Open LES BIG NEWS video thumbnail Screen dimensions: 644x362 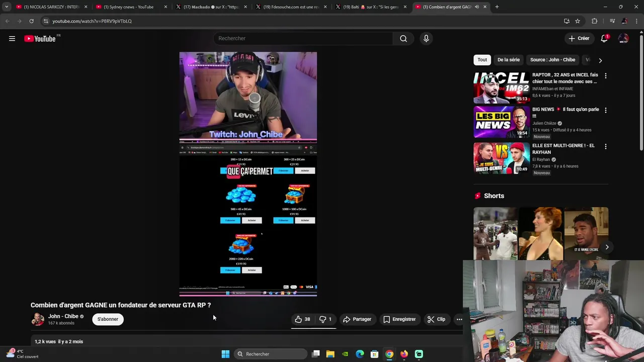coord(501,122)
